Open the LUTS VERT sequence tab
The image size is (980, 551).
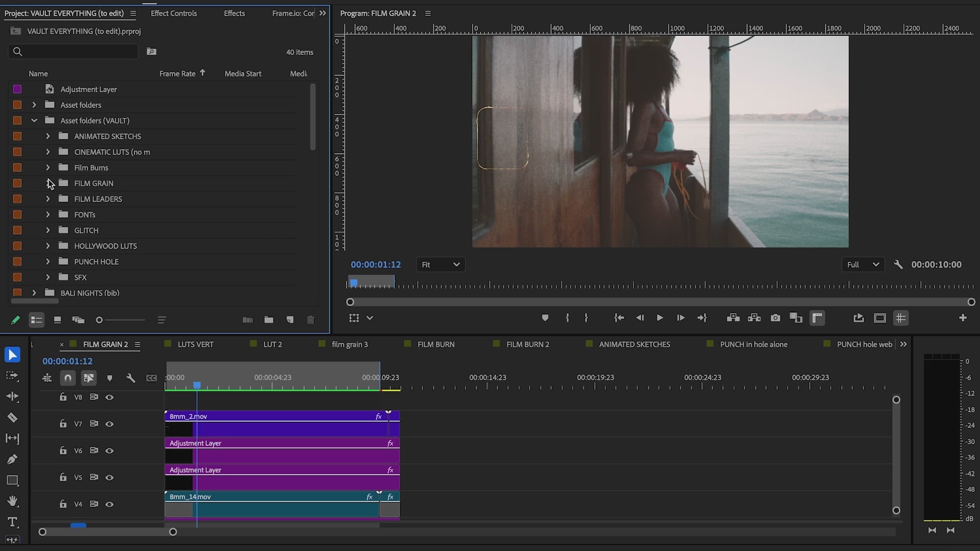coord(195,344)
